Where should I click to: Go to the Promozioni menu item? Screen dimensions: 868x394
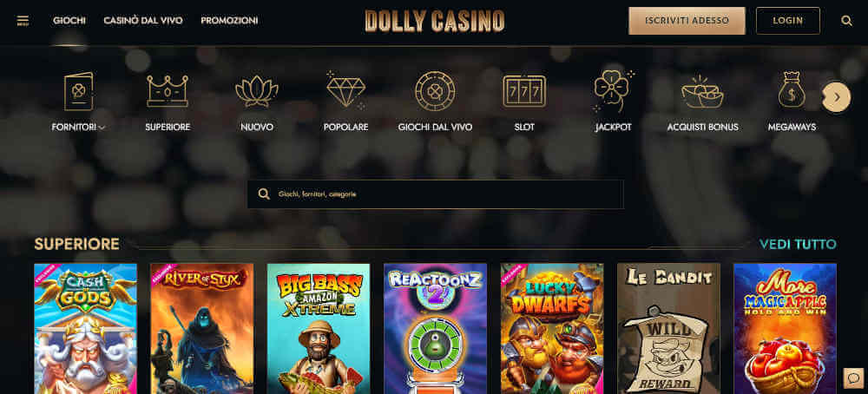tap(229, 21)
